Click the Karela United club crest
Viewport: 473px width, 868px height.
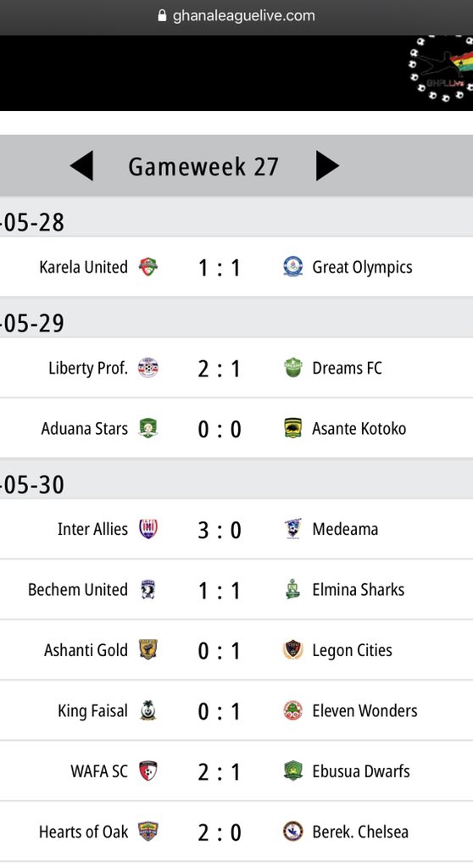pyautogui.click(x=147, y=267)
